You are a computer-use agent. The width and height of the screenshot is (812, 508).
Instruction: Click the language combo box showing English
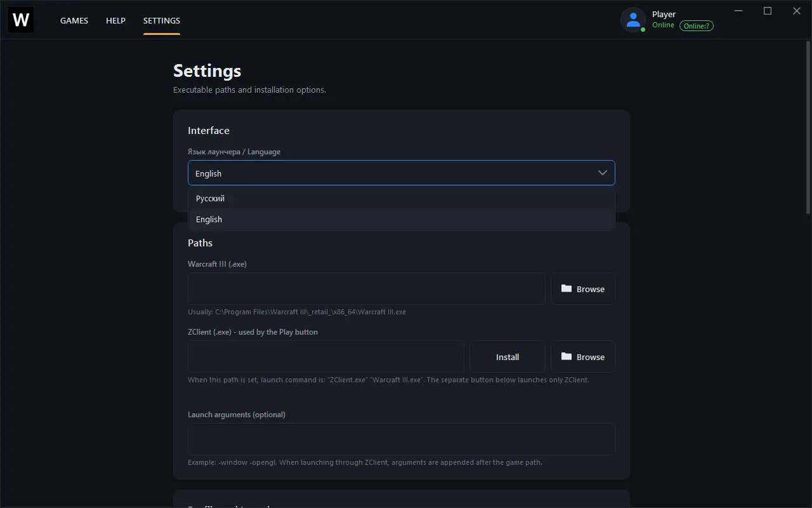(x=402, y=173)
